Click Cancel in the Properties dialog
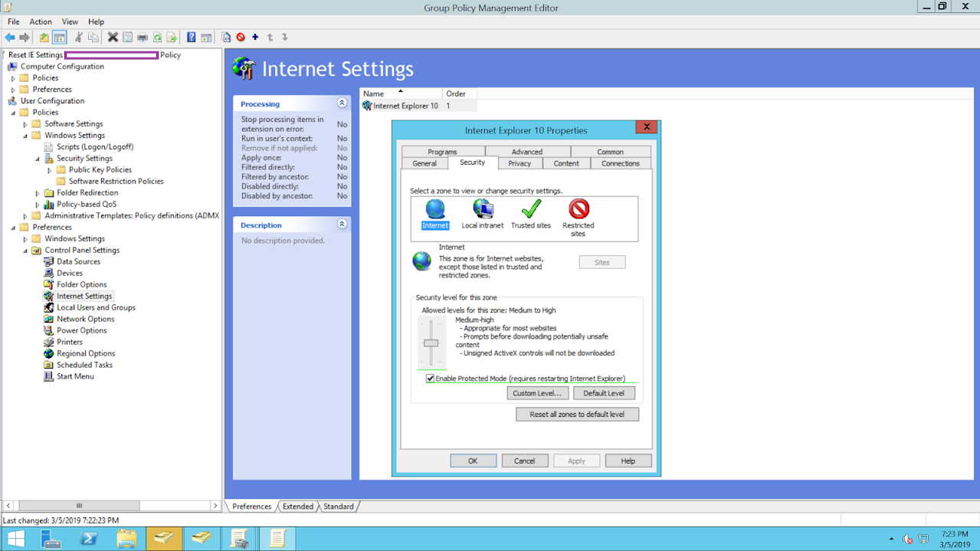This screenshot has width=980, height=551. tap(525, 461)
